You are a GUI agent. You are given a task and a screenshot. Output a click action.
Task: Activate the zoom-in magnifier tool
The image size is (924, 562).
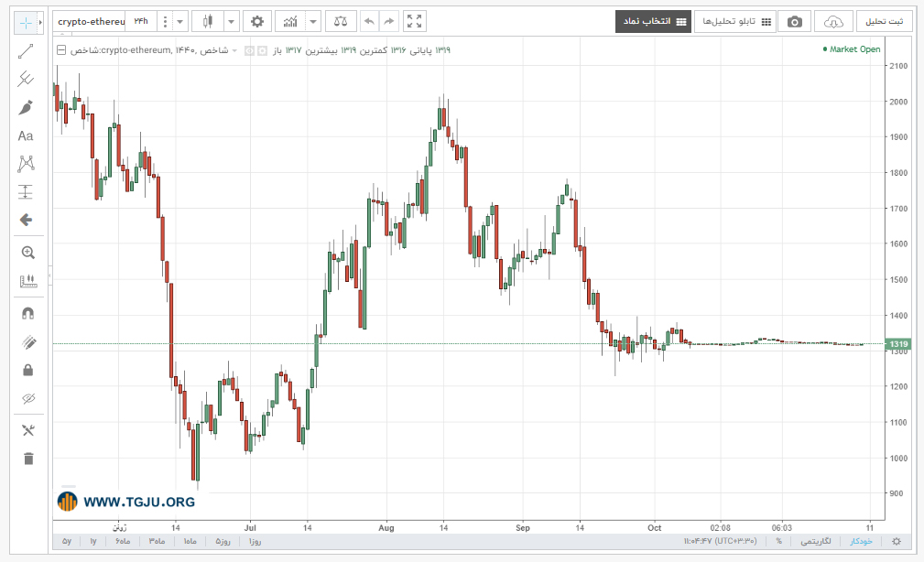tap(27, 253)
